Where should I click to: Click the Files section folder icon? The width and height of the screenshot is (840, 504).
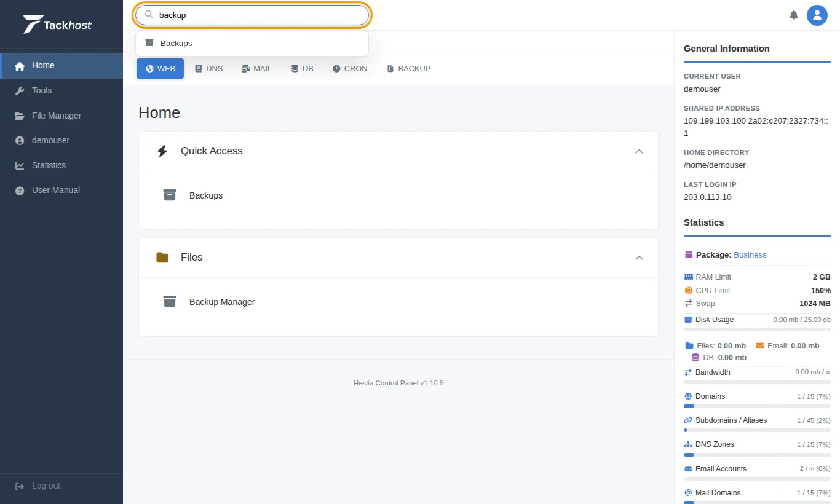click(162, 258)
